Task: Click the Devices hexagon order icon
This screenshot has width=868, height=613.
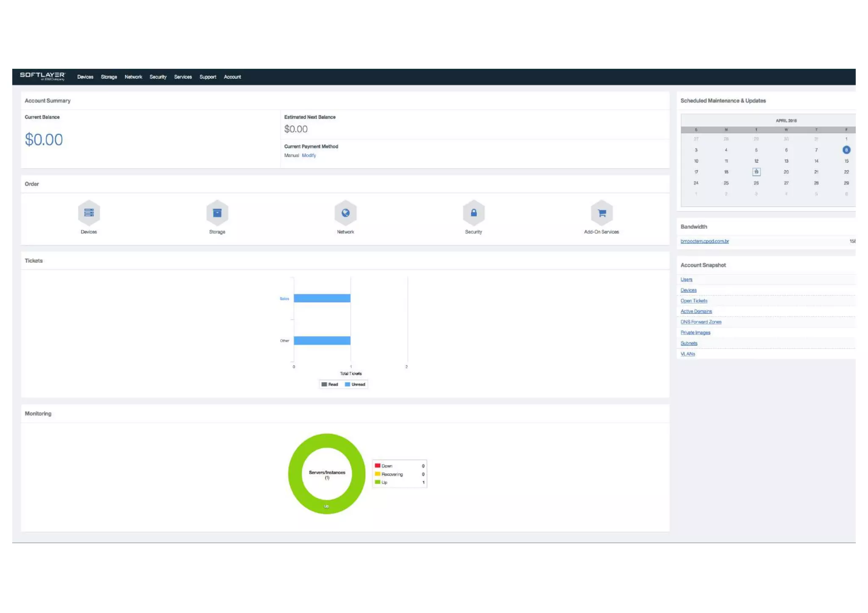Action: coord(89,213)
